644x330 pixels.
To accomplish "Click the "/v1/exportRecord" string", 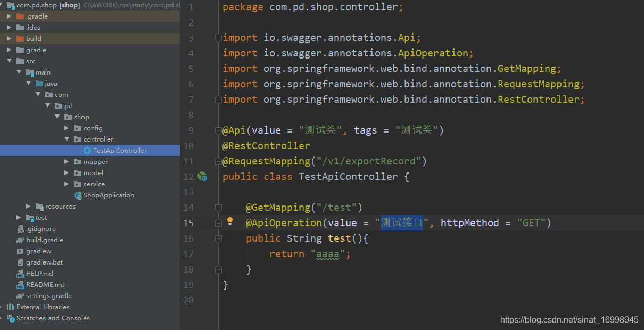I will click(368, 161).
